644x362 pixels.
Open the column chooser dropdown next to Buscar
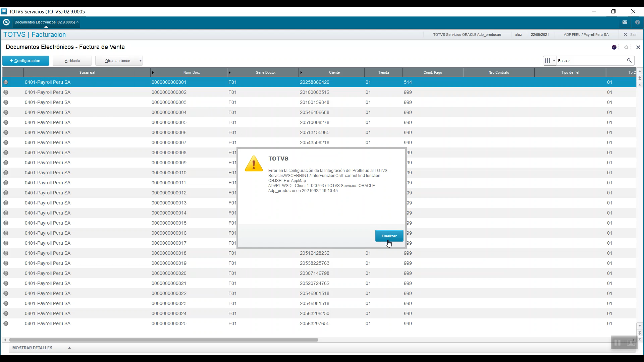click(x=550, y=61)
